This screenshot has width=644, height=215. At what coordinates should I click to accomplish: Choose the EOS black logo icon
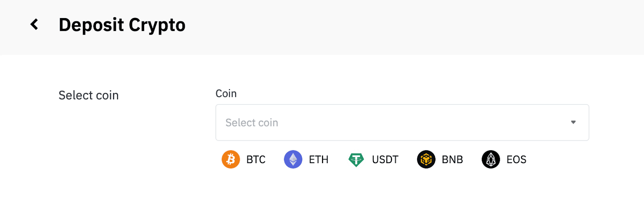[491, 160]
